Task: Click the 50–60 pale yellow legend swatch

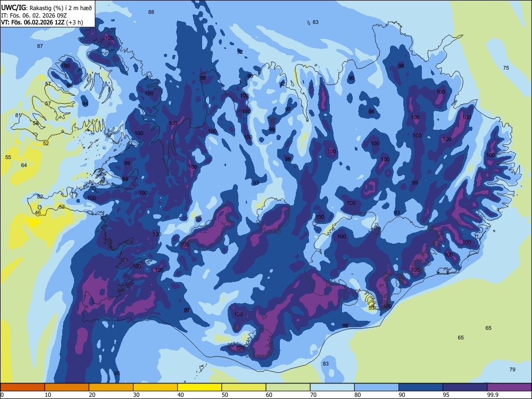Action: point(244,387)
